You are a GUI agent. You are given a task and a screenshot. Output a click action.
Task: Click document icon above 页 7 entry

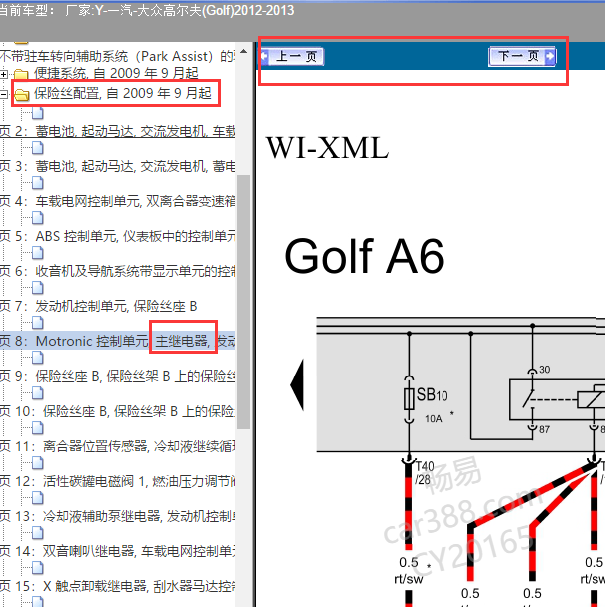(38, 288)
